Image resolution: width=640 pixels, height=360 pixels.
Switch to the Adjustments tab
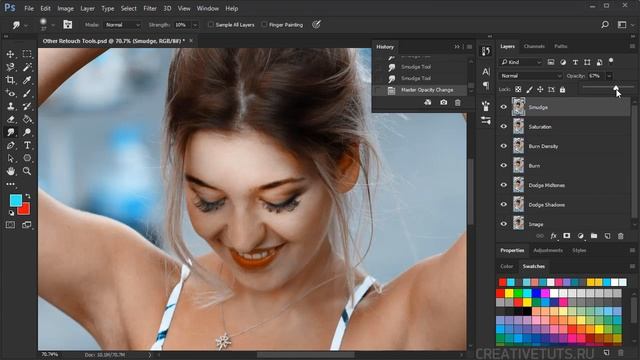(548, 250)
